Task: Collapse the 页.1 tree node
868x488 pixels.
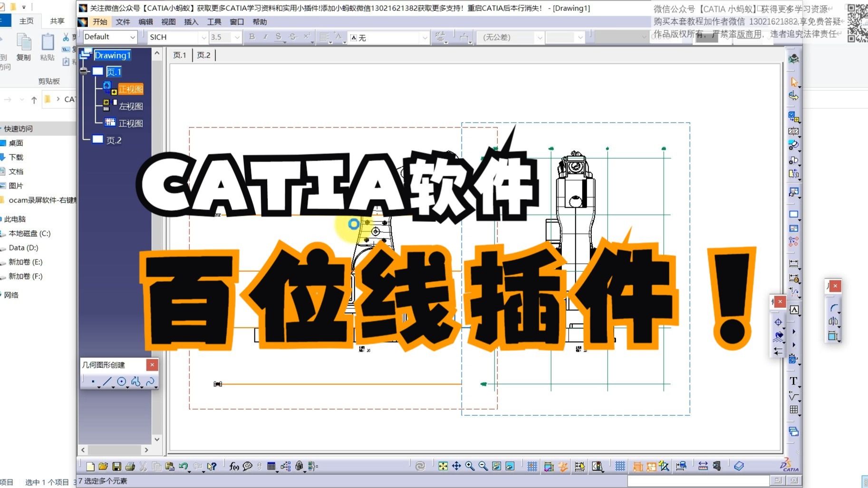Action: click(x=85, y=72)
